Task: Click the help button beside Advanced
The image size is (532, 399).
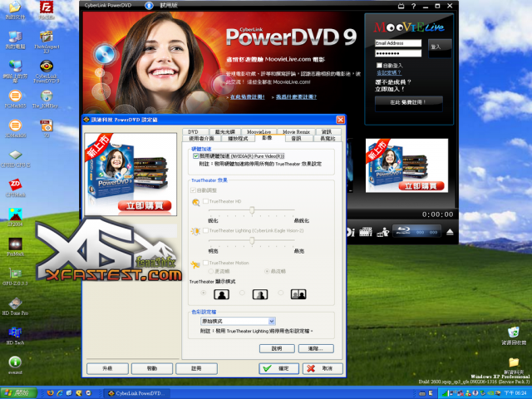Action: (x=277, y=348)
